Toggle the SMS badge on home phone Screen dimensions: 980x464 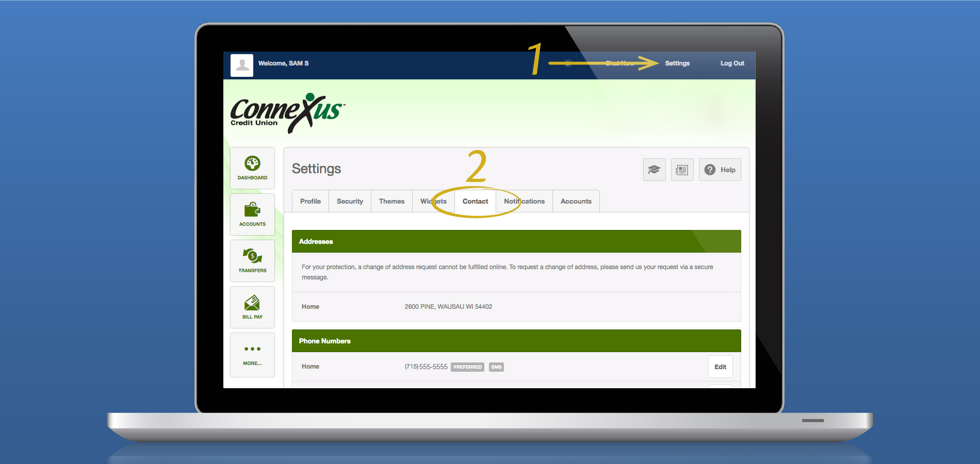[x=496, y=367]
